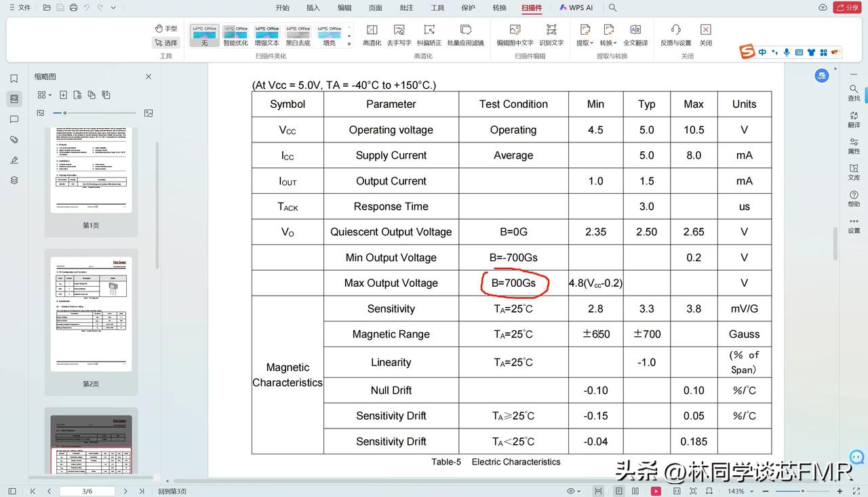Image resolution: width=868 pixels, height=497 pixels.
Task: Open 文库 library in right sidebar
Action: (854, 172)
